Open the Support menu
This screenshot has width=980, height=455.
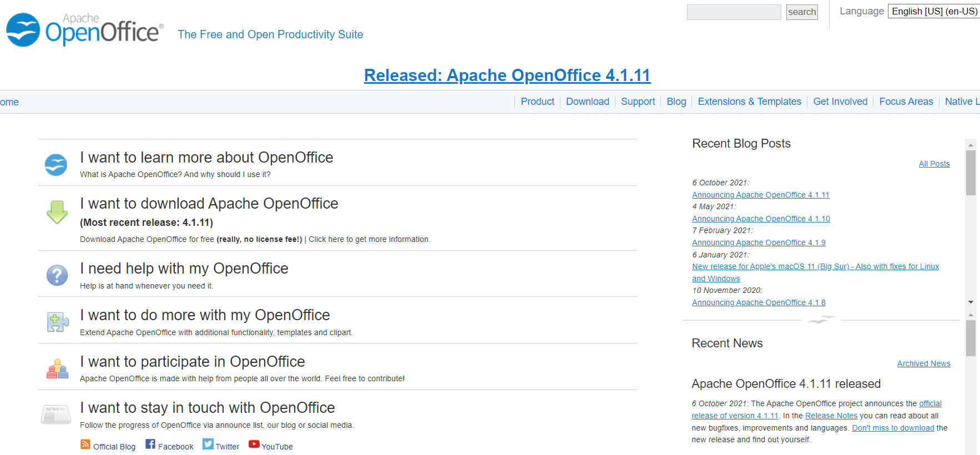(638, 102)
